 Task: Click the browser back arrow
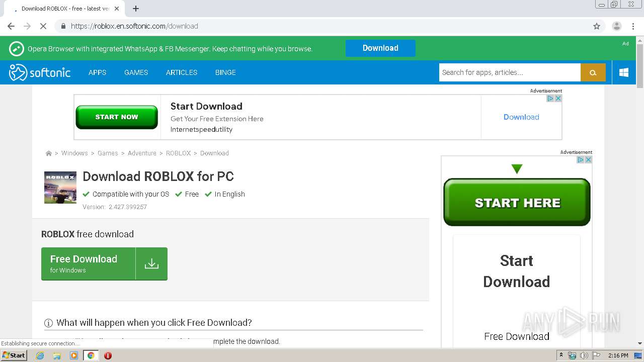point(11,26)
